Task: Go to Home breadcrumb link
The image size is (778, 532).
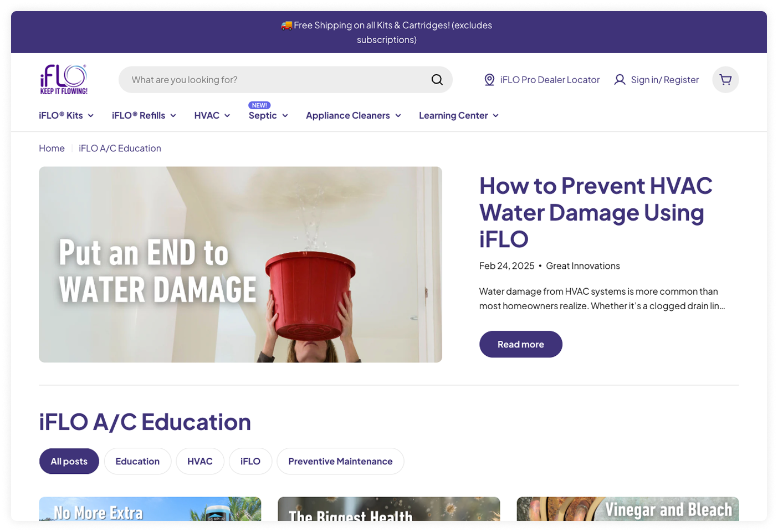Action: pos(52,148)
